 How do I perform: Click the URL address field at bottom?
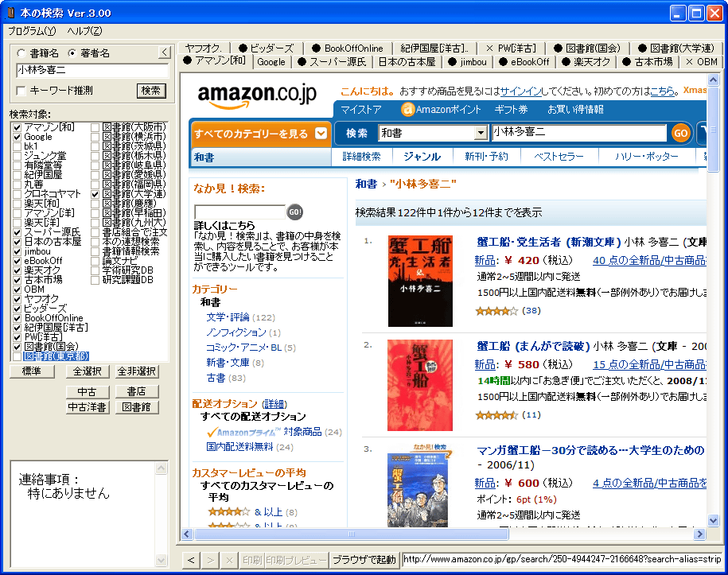point(562,560)
